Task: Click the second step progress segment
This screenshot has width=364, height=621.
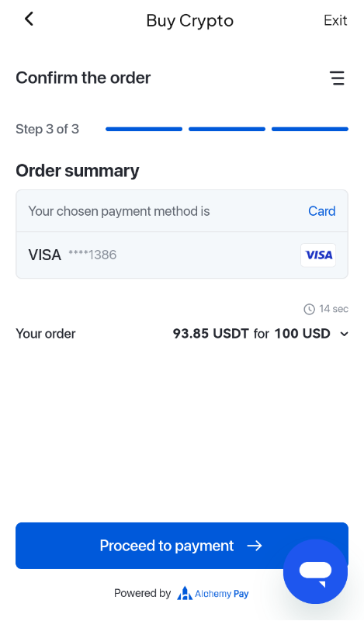Action: pos(227,129)
